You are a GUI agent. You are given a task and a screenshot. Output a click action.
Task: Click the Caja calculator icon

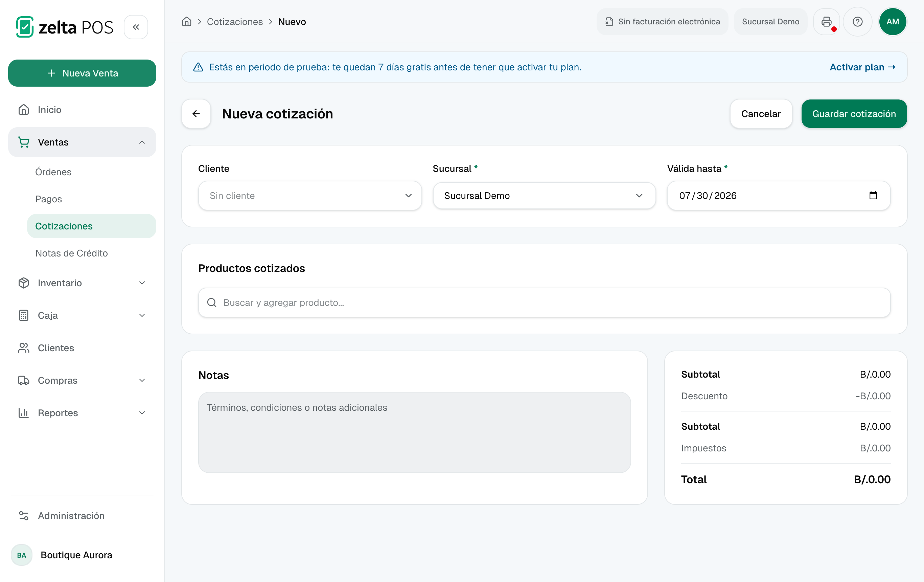pyautogui.click(x=24, y=315)
